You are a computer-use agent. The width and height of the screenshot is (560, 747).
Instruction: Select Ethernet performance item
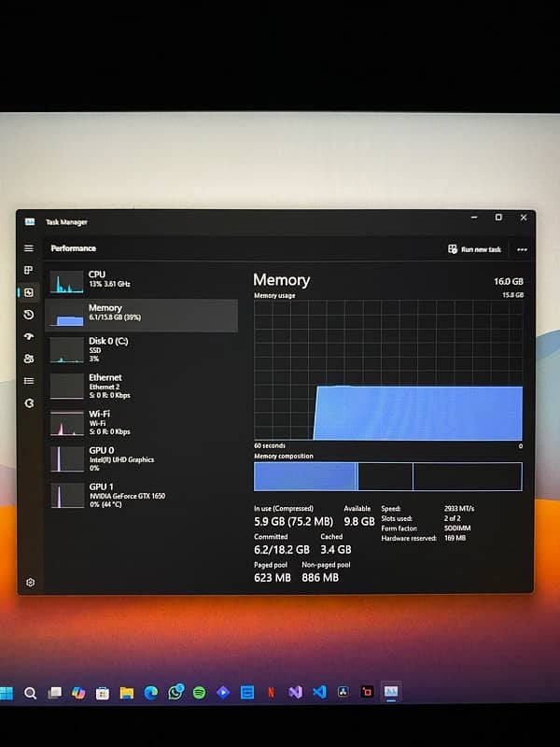tap(140, 385)
